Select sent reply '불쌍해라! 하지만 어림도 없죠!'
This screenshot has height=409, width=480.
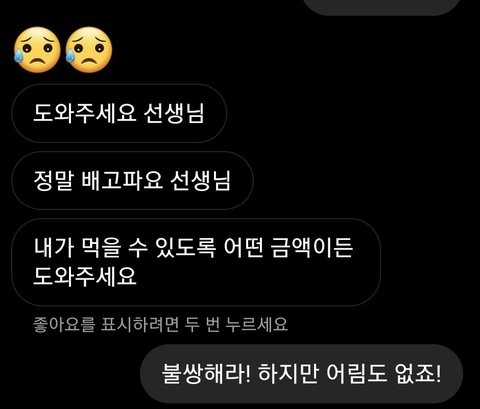point(301,373)
